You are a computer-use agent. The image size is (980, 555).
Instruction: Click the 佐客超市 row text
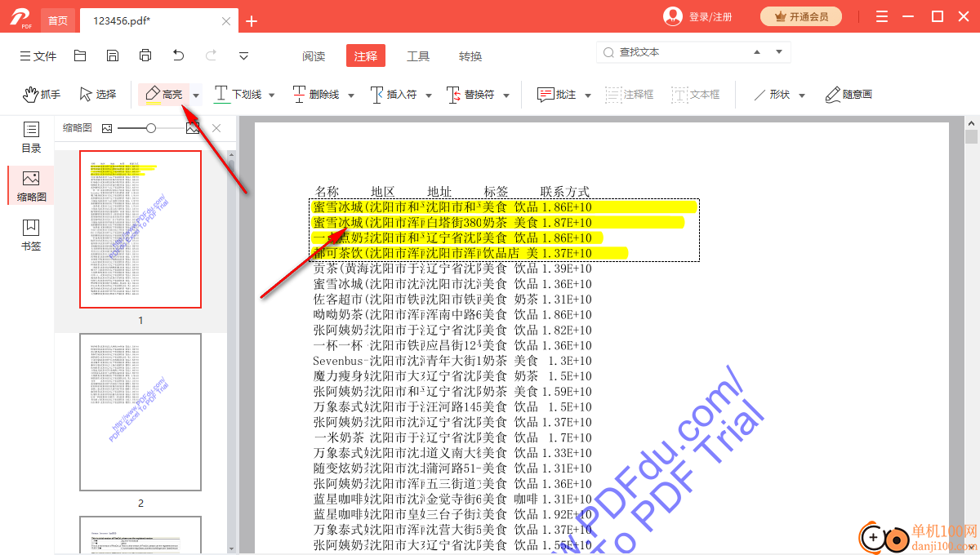452,300
